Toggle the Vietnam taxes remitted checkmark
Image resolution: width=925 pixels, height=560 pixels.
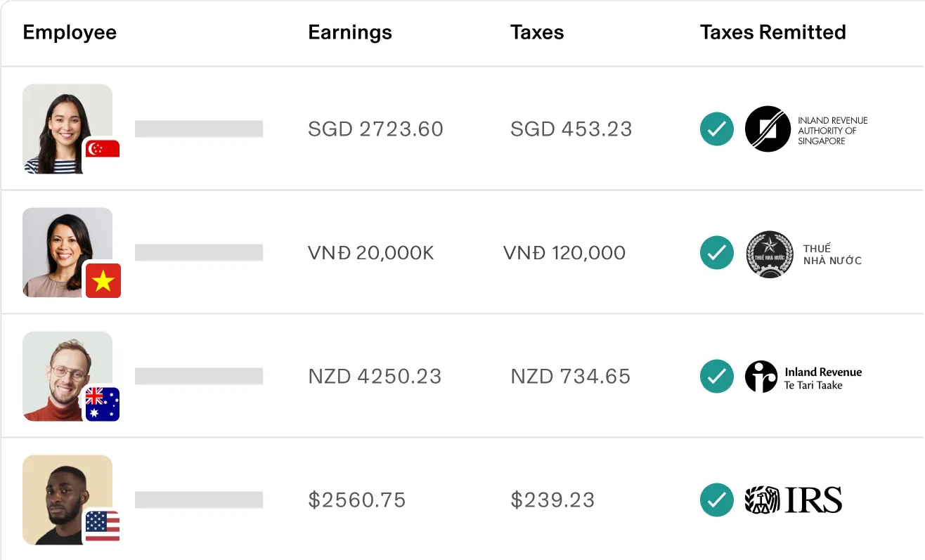(716, 253)
